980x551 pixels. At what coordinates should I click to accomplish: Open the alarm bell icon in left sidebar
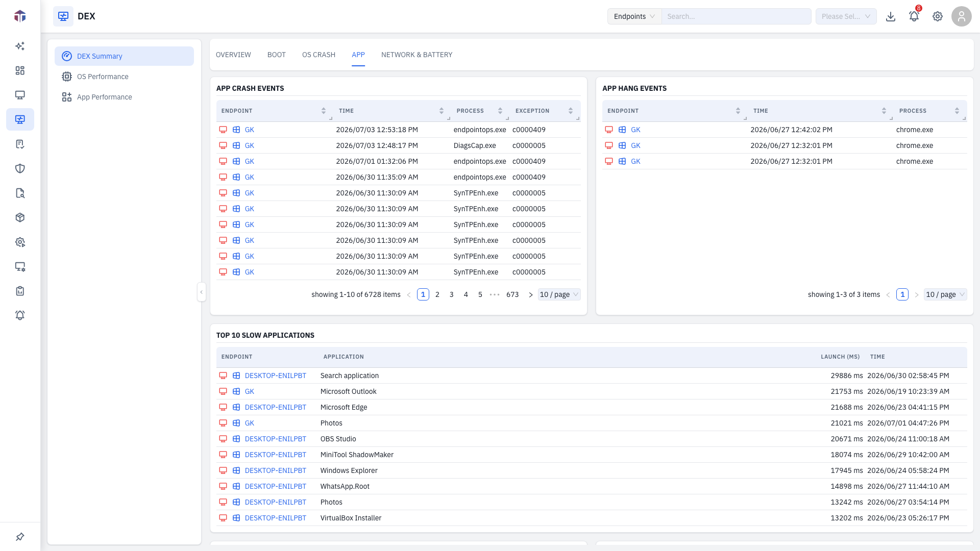20,315
